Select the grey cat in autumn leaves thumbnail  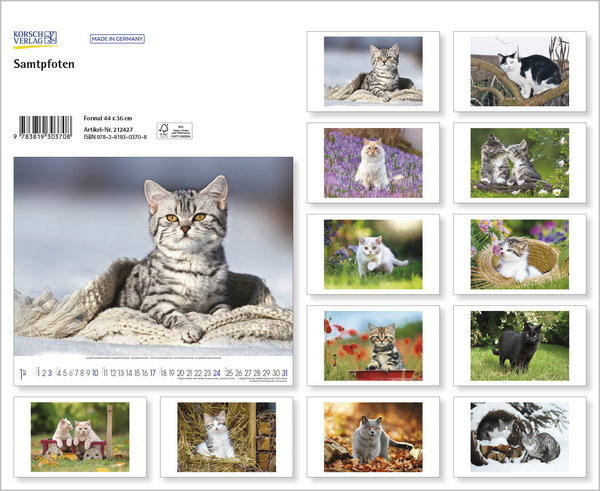click(373, 436)
